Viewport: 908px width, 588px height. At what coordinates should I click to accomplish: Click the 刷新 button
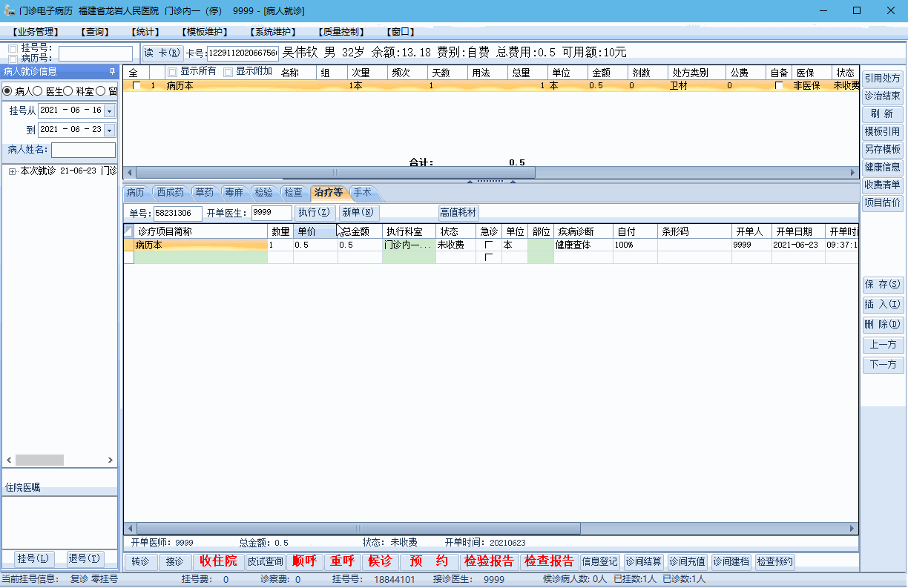(883, 114)
